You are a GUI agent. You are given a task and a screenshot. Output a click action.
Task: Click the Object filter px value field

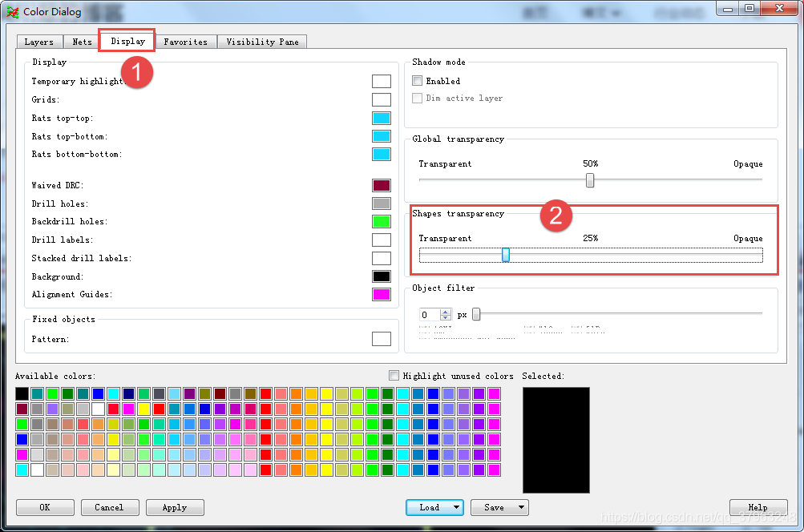coord(430,315)
